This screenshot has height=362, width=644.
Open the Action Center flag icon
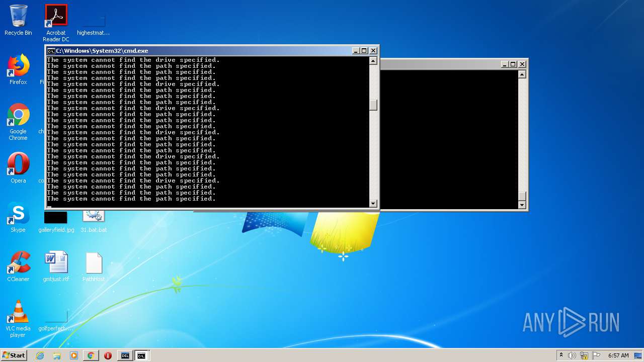click(x=596, y=355)
